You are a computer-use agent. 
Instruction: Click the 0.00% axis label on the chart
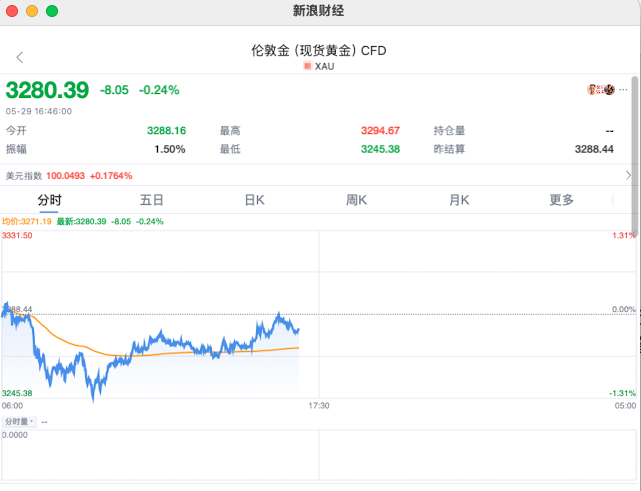pyautogui.click(x=624, y=309)
